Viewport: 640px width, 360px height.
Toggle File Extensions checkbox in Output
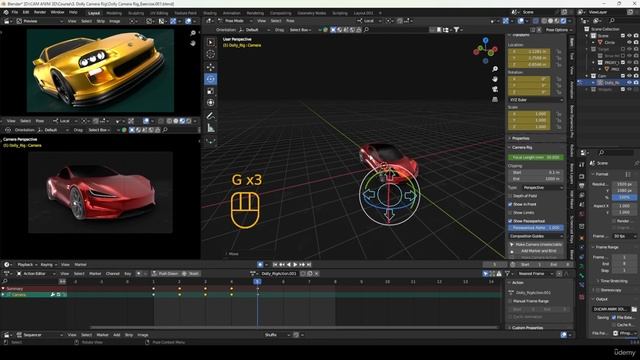[614, 317]
